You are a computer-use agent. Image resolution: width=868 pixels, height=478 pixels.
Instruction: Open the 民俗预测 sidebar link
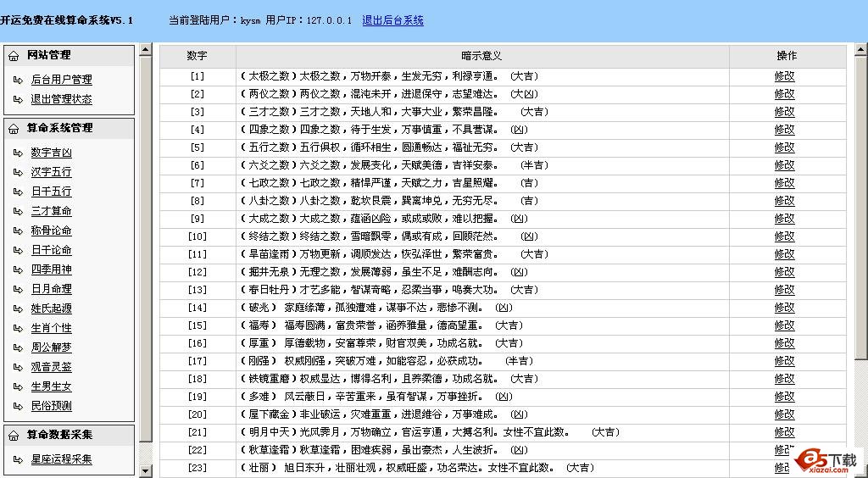tap(51, 407)
